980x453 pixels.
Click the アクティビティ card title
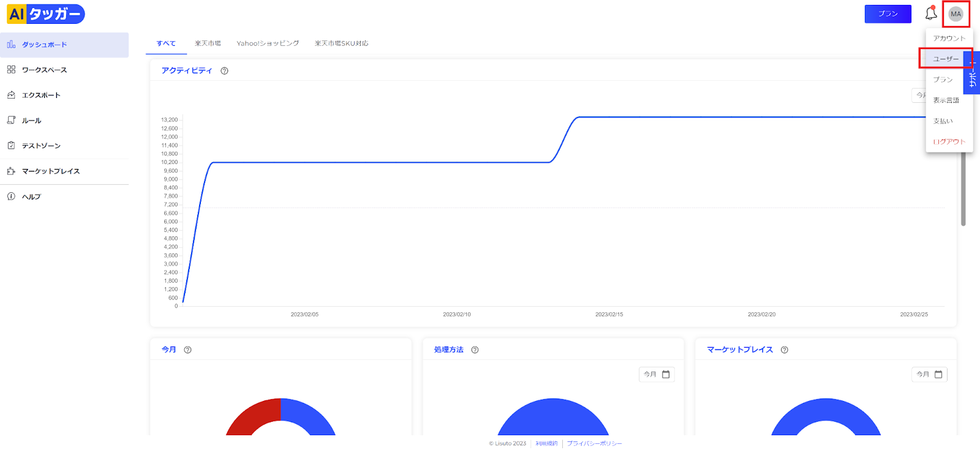(187, 71)
